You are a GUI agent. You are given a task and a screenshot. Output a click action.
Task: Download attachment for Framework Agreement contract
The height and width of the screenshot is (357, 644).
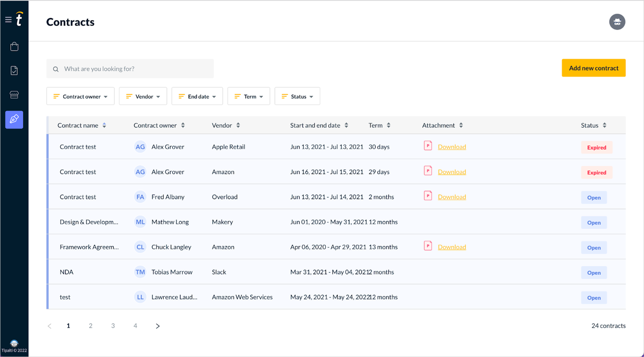[452, 247]
